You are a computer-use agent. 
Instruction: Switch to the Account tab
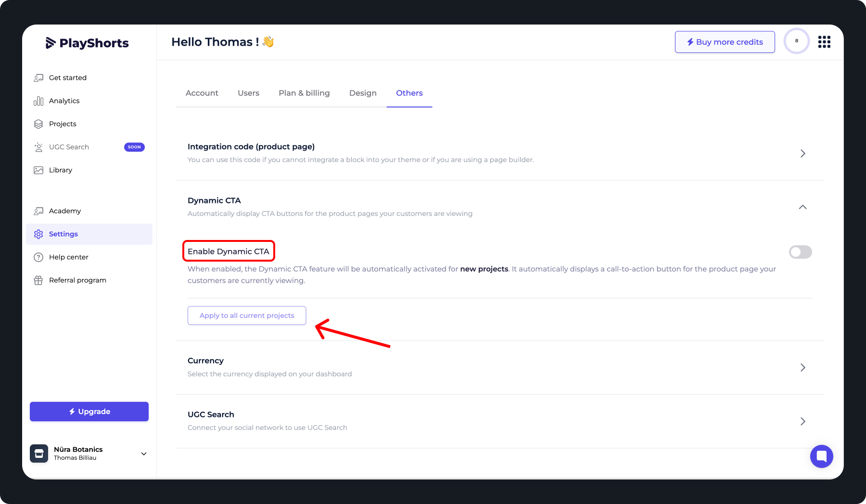(202, 93)
